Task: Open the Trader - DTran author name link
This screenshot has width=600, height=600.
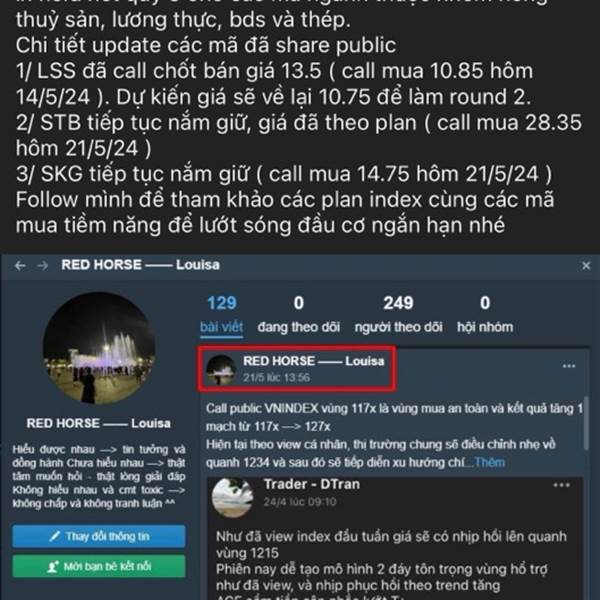Action: [312, 484]
